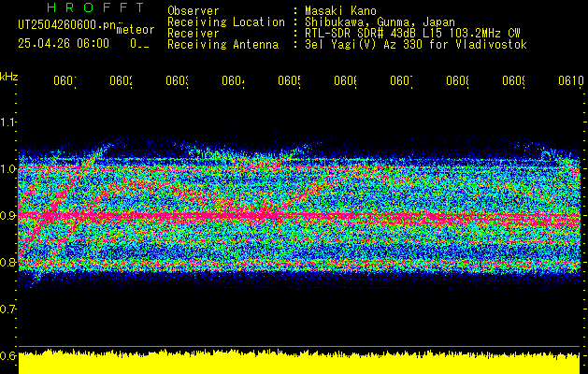Click the 1.1 kHz axis label

coord(8,122)
